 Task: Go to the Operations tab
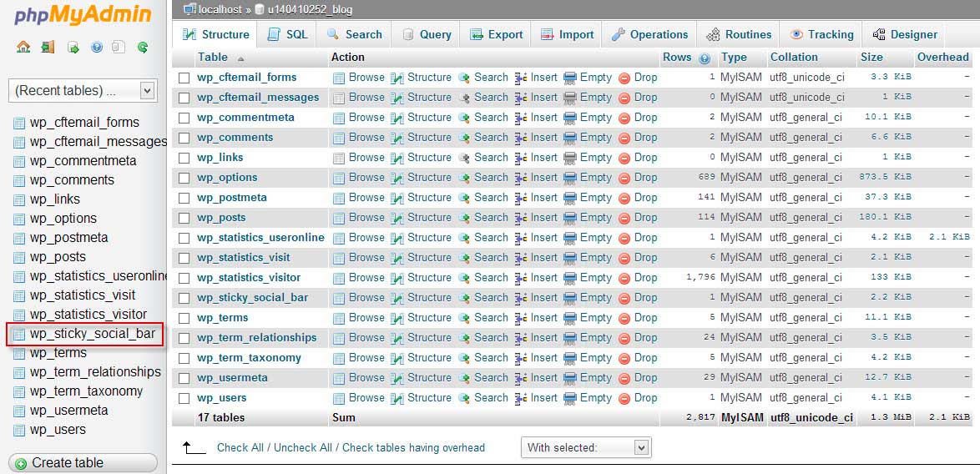pos(650,35)
